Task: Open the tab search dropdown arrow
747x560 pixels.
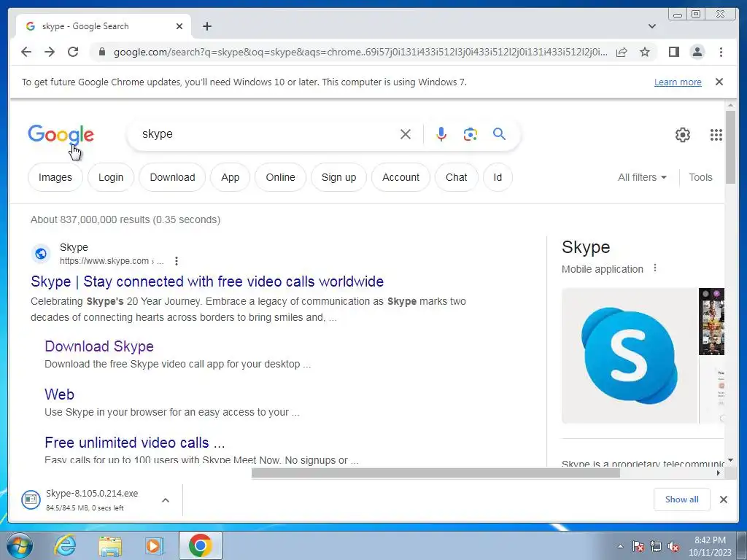Action: click(652, 26)
